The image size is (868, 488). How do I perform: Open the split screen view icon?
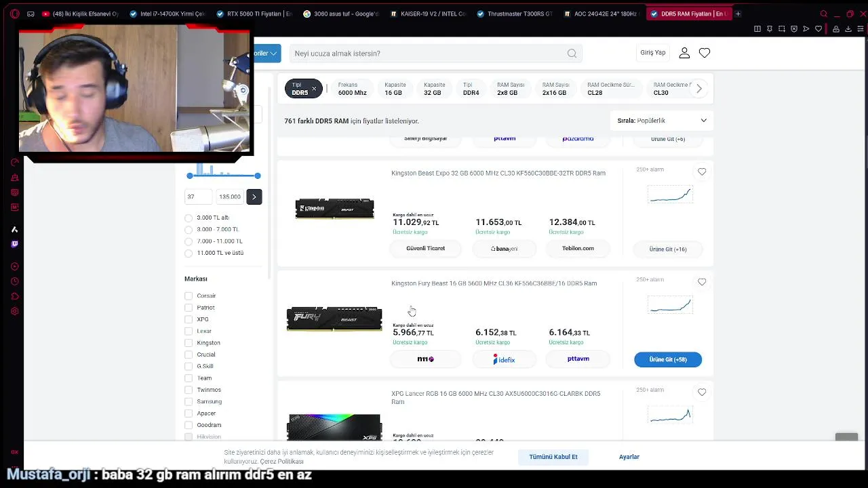pos(757,29)
